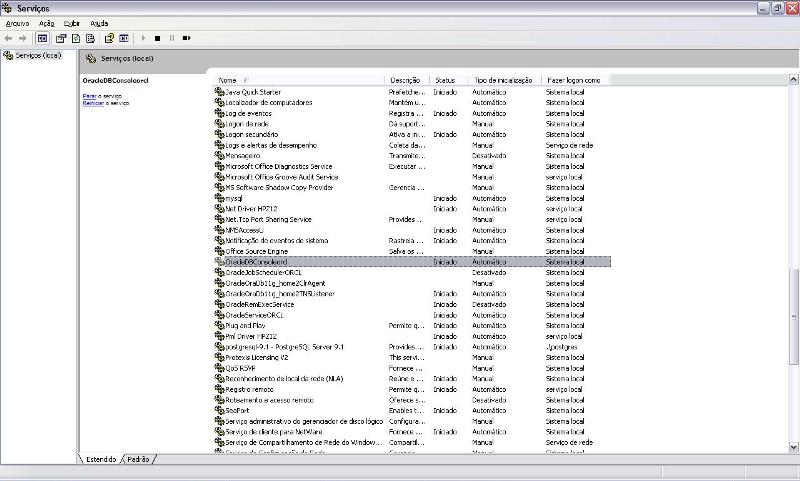Click the Export list toolbar icon
Viewport: 800px width, 481px height.
(x=90, y=38)
